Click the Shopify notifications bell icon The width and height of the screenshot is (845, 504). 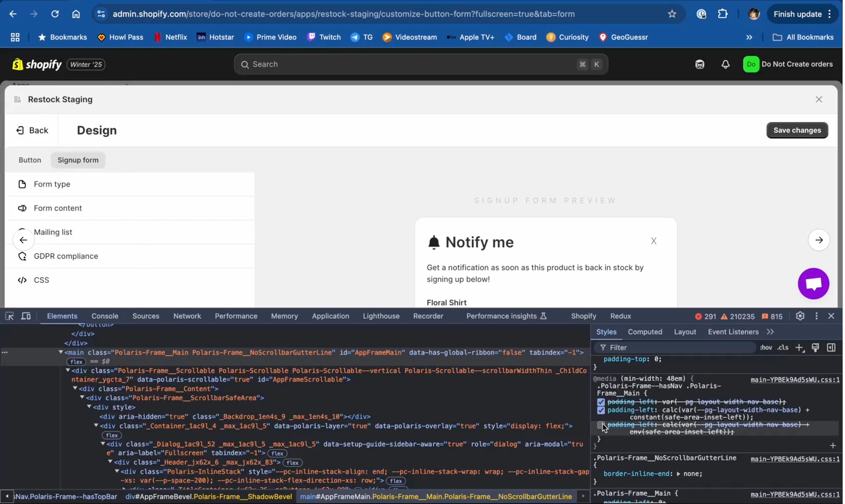[x=725, y=64]
